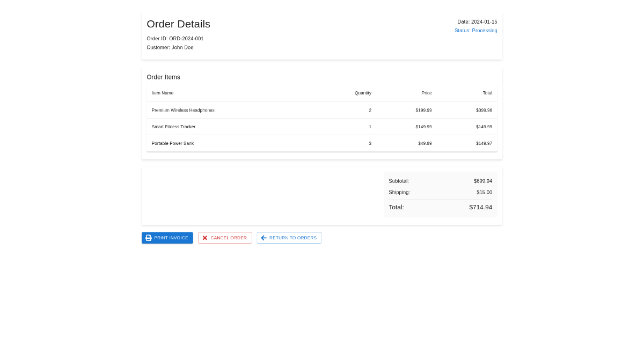The image size is (644, 338).
Task: Click the Cancel Order button
Action: coord(225,238)
